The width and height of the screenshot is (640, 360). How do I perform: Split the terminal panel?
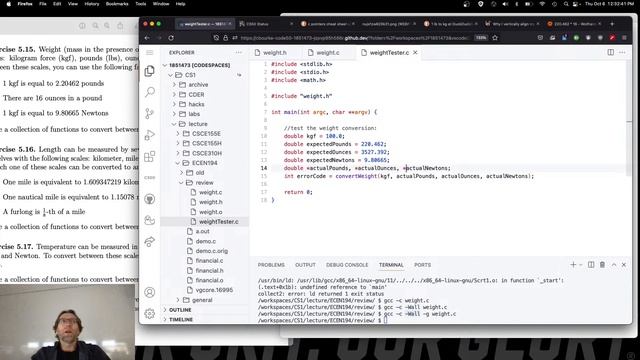(591, 265)
